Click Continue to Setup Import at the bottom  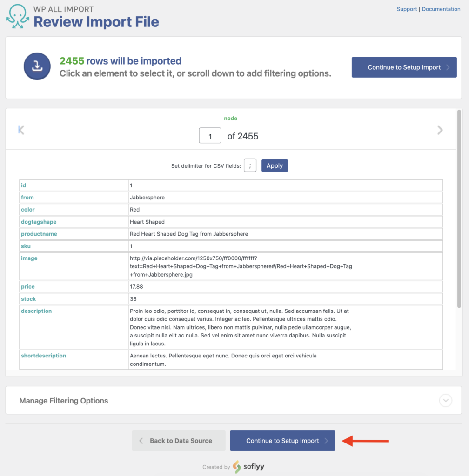[x=282, y=440]
